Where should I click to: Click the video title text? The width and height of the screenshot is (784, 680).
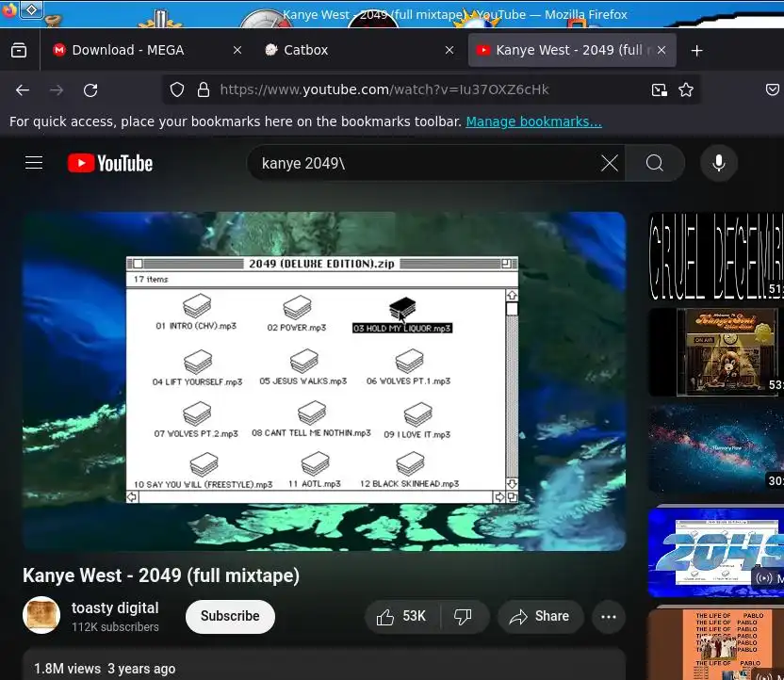click(x=161, y=575)
